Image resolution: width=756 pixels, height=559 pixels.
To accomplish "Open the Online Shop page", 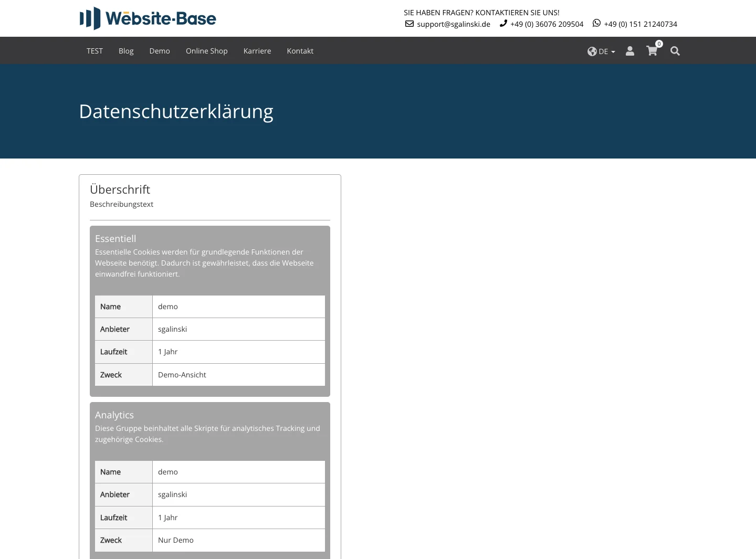I will tap(206, 50).
